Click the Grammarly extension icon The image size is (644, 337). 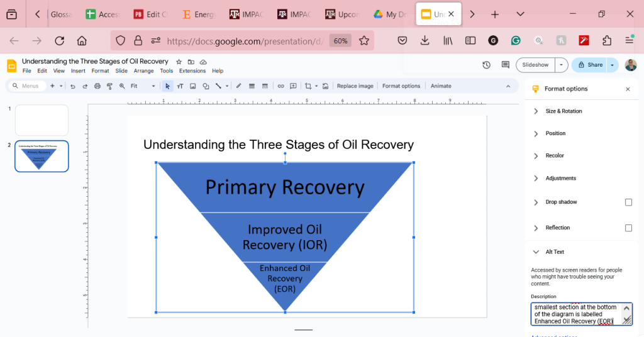(x=516, y=41)
